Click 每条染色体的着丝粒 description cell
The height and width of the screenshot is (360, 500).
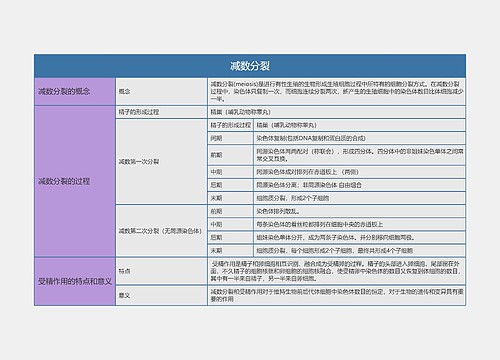click(x=359, y=224)
